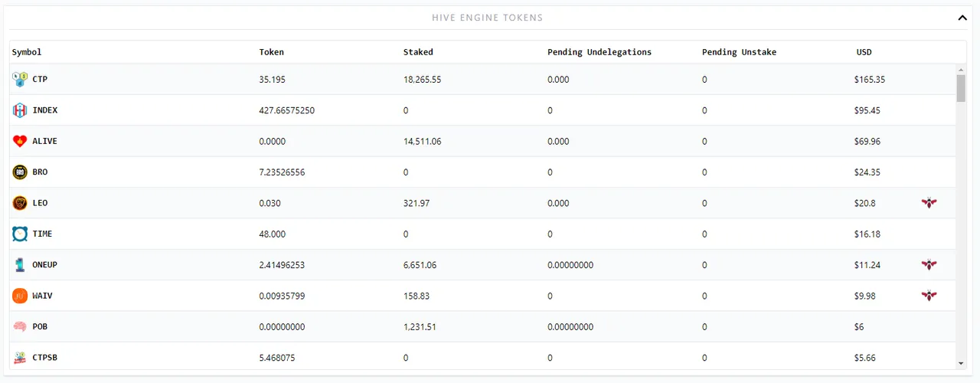Click the WAIV orange token icon

20,296
